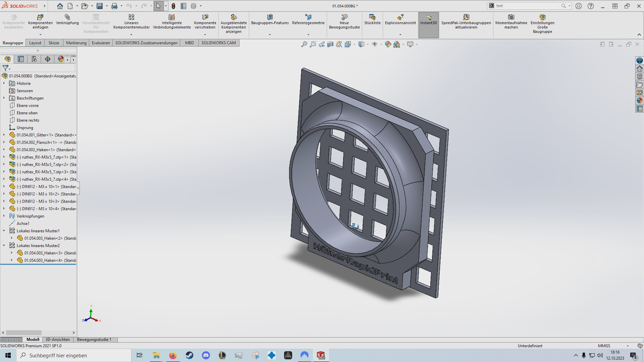Click the Windows search box in taskbar
This screenshot has width=644, height=362.
[x=74, y=355]
